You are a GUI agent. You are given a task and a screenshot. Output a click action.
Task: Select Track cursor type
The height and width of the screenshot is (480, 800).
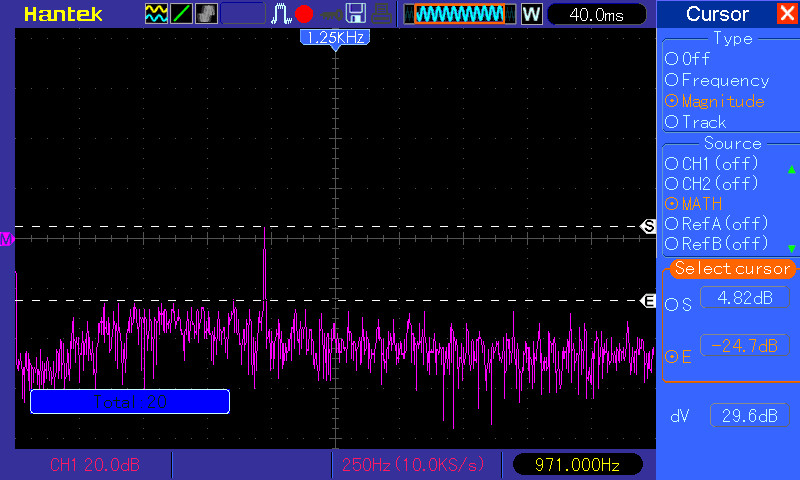point(671,122)
